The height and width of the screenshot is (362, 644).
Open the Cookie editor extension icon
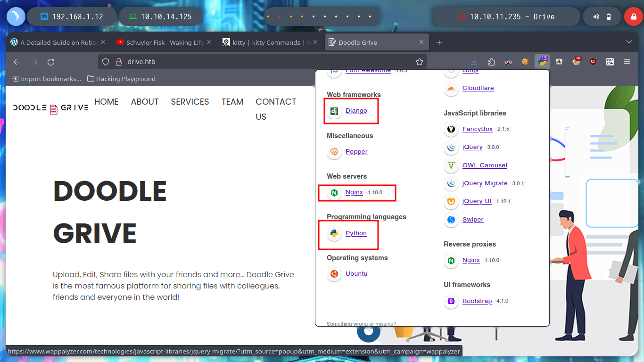[x=525, y=62]
